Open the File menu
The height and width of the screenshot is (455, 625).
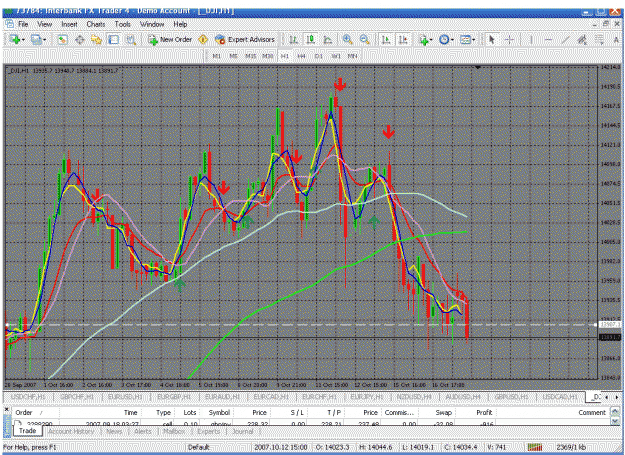24,24
